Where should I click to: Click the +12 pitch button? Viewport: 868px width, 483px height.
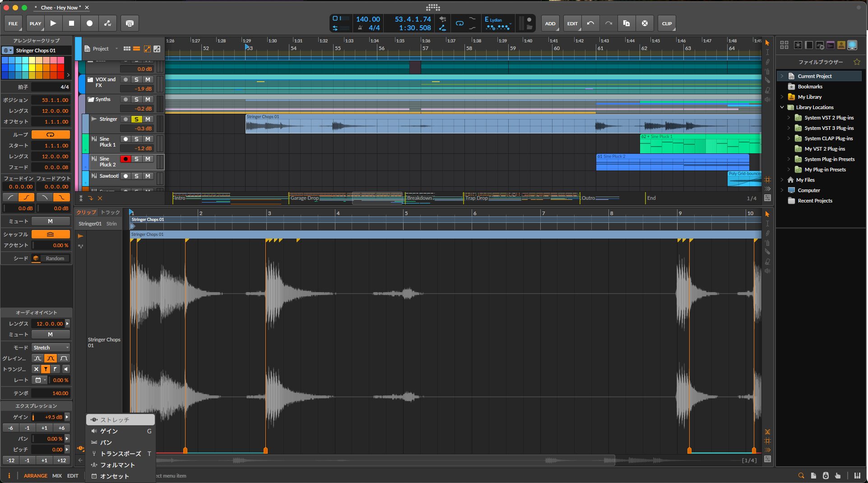(61, 460)
